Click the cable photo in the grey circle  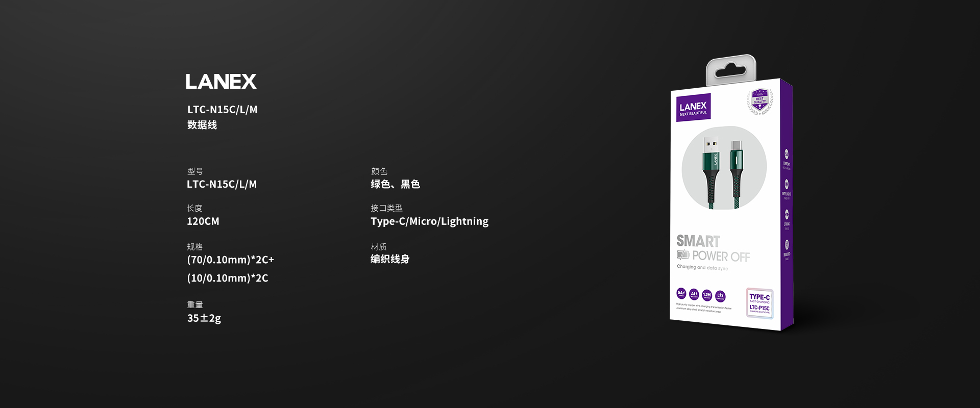tap(724, 168)
